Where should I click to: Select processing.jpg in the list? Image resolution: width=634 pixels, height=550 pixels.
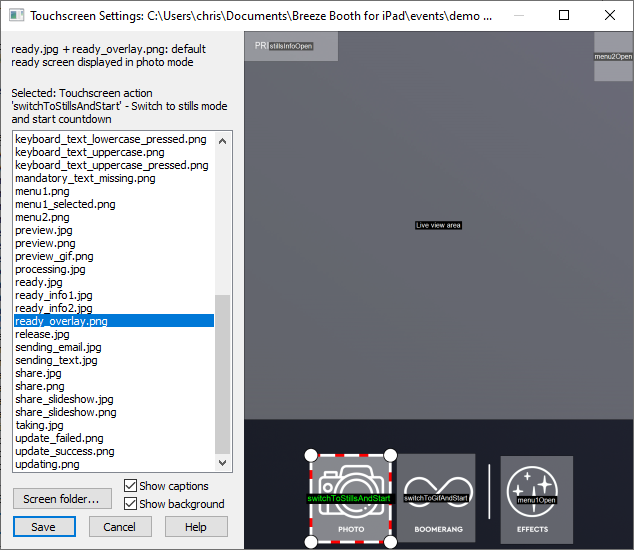click(114, 269)
